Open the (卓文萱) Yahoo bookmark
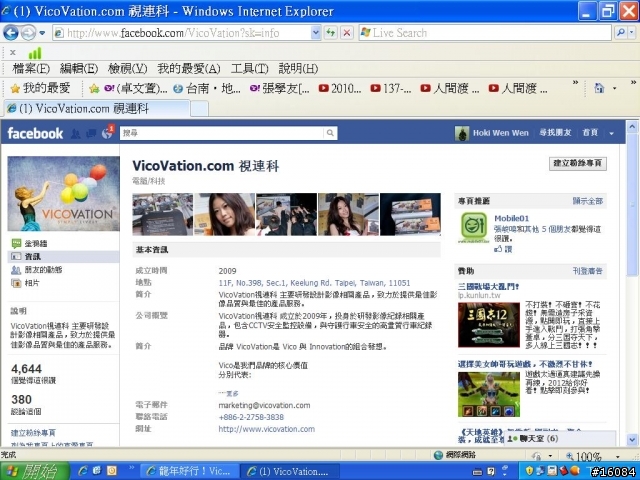 [x=136, y=88]
